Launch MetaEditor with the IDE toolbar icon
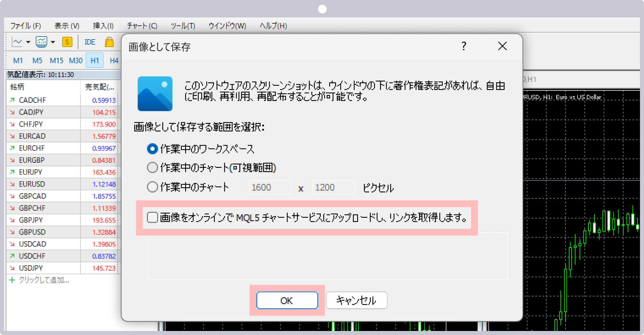The height and width of the screenshot is (335, 644). [x=89, y=42]
